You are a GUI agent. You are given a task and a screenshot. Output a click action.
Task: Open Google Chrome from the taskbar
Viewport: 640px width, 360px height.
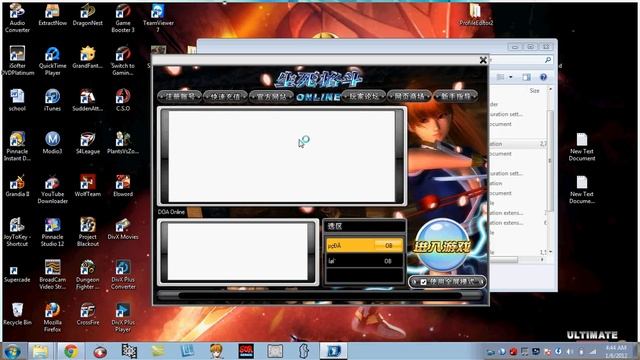[71, 351]
